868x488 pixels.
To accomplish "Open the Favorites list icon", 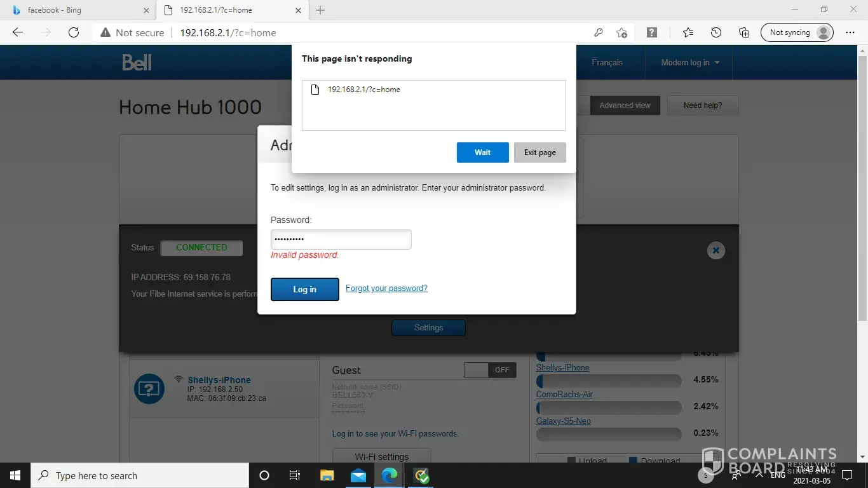I will (x=688, y=33).
